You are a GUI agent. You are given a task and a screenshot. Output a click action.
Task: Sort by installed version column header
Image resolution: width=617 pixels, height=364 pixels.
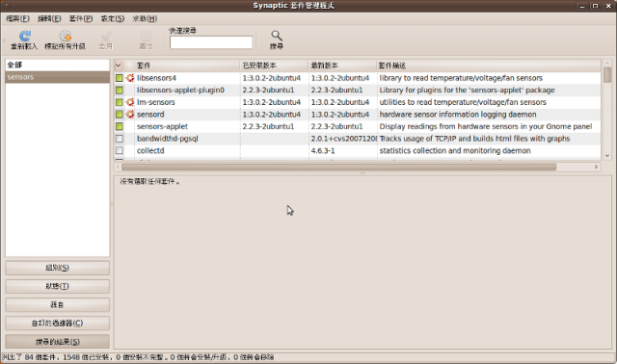pos(274,65)
